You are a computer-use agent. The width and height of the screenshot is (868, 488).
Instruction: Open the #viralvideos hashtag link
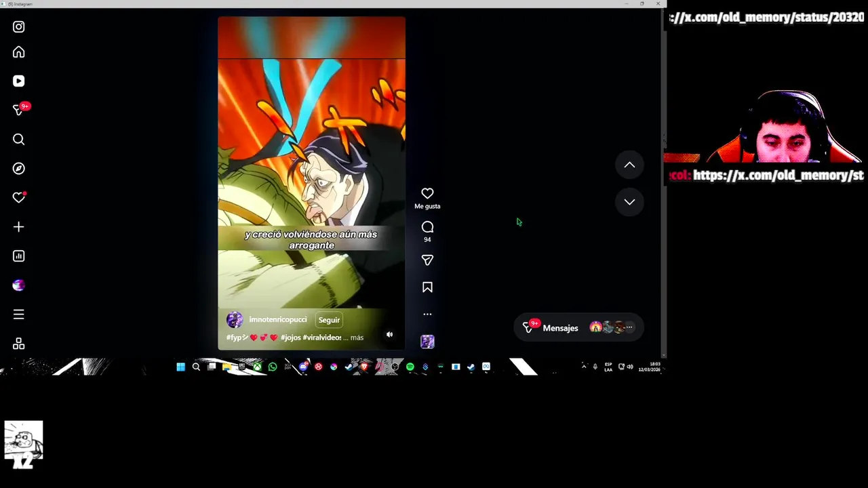coord(322,338)
